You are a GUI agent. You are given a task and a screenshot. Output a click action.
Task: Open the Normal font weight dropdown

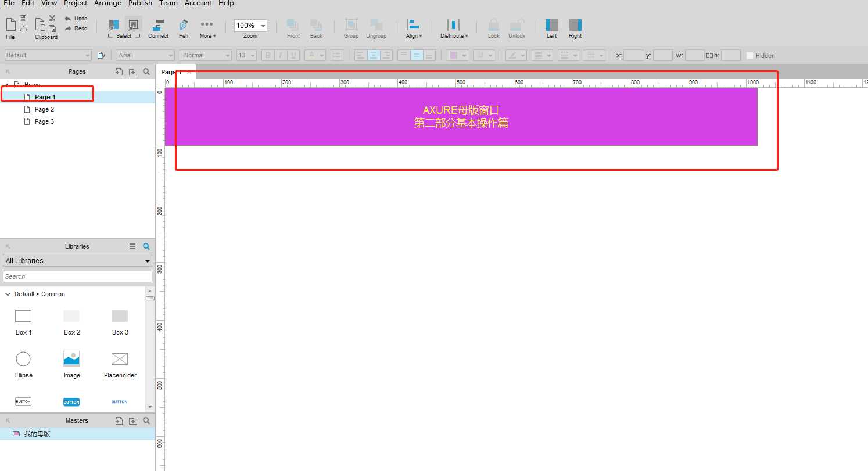[x=206, y=55]
